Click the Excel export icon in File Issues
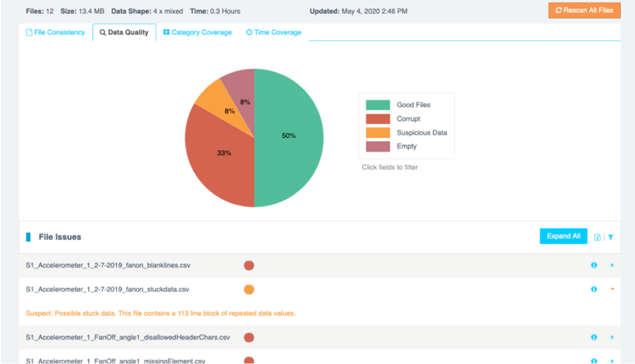Image resolution: width=635 pixels, height=364 pixels. pos(598,237)
